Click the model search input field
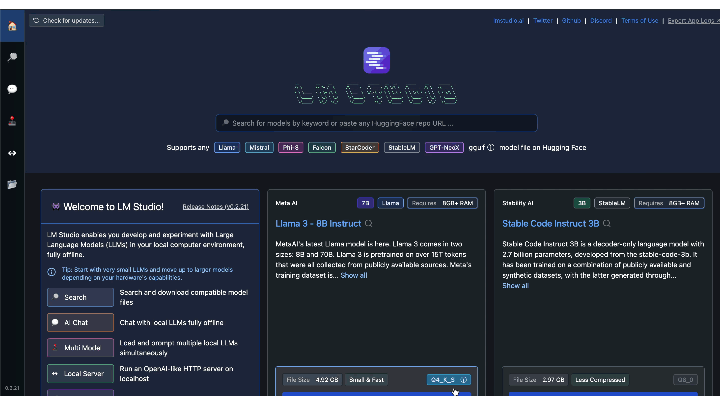 (x=378, y=123)
